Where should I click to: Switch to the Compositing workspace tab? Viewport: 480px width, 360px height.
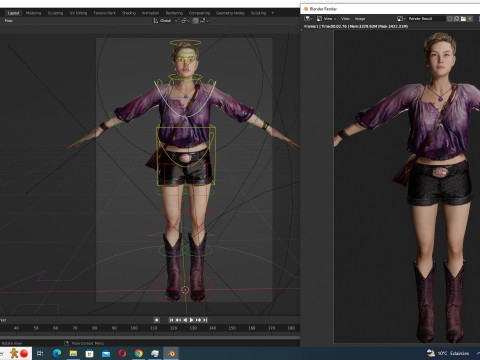coord(199,13)
